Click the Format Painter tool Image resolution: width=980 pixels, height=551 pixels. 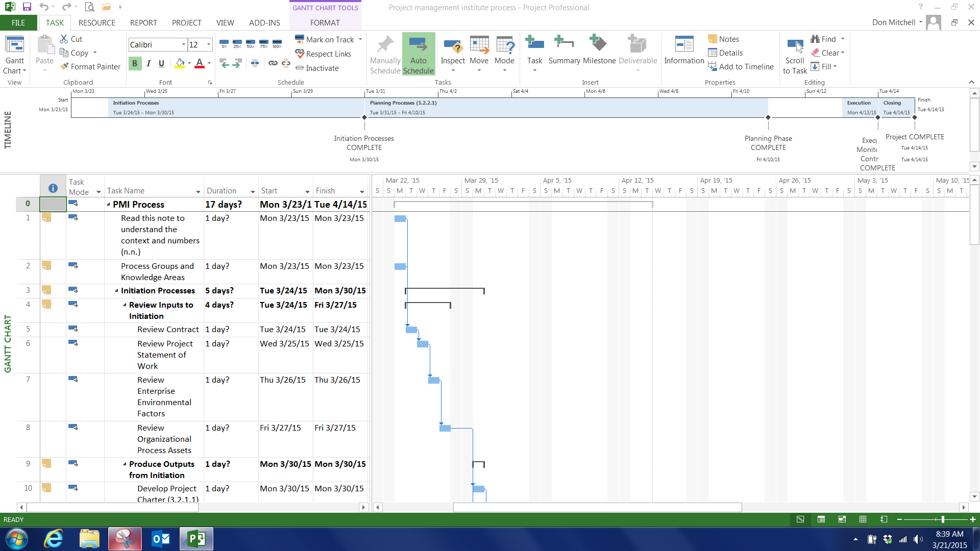coord(90,67)
